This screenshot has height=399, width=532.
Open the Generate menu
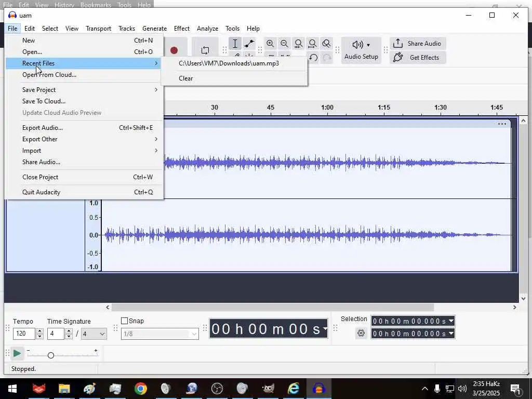point(154,29)
